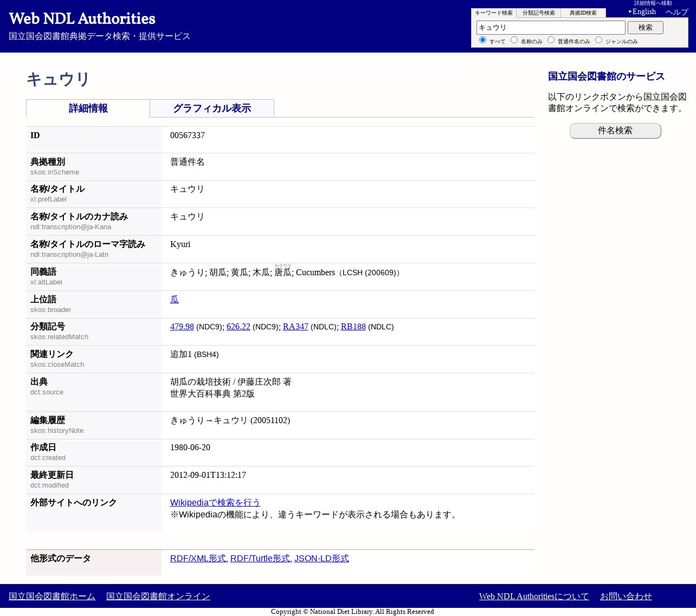Click the source 世界大百科事典 第2版
Viewport: 696px width, 616px height.
(x=212, y=394)
